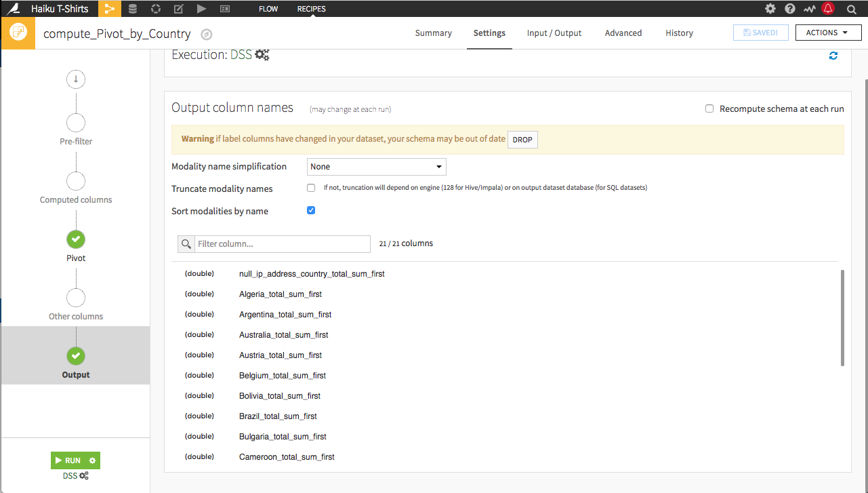Select Bolivia_total_sum_first column
The width and height of the screenshot is (868, 493).
(x=280, y=396)
